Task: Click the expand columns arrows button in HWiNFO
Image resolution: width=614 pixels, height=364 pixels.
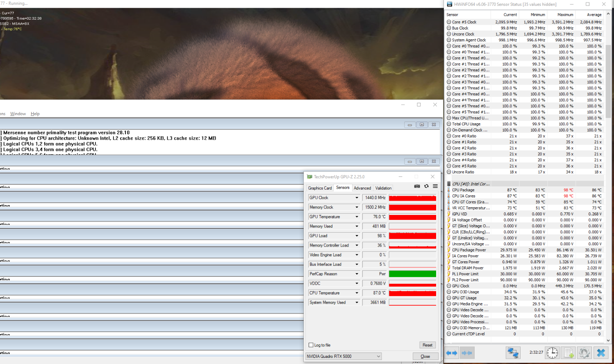Action: click(x=452, y=353)
